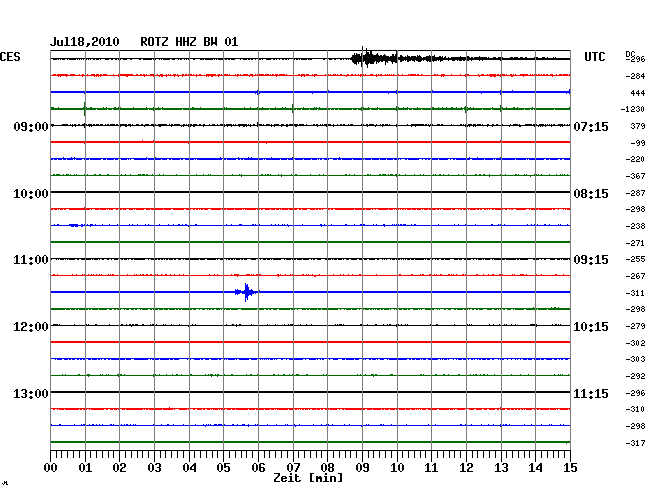
Task: Select the DC offset value -255
Action: pyautogui.click(x=635, y=259)
